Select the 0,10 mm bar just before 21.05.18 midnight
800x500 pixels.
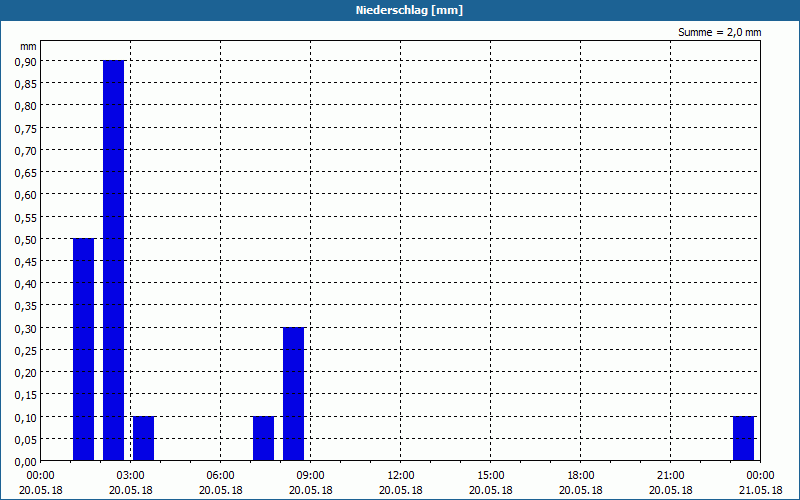point(743,438)
